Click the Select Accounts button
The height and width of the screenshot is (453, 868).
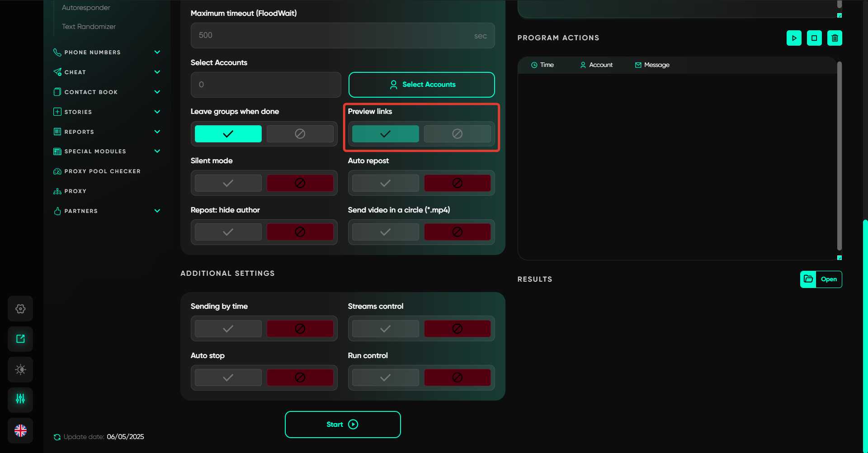pos(421,85)
